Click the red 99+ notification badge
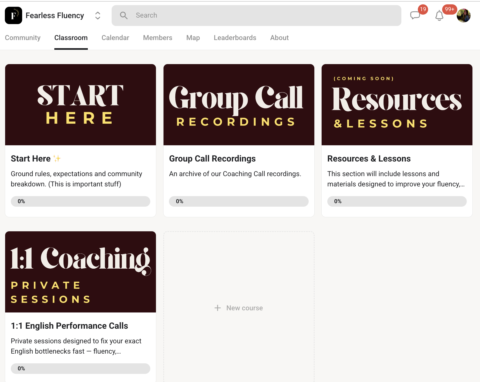The image size is (480, 382). coord(449,9)
